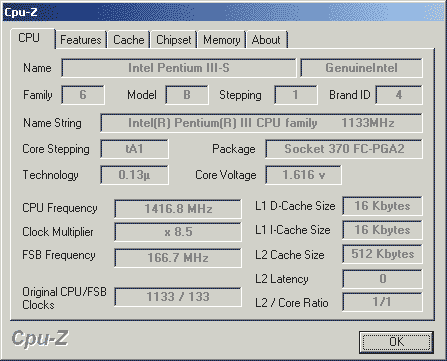Click the FSB Frequency value 166.7 MHz
Image resolution: width=447 pixels, height=361 pixels.
click(178, 258)
